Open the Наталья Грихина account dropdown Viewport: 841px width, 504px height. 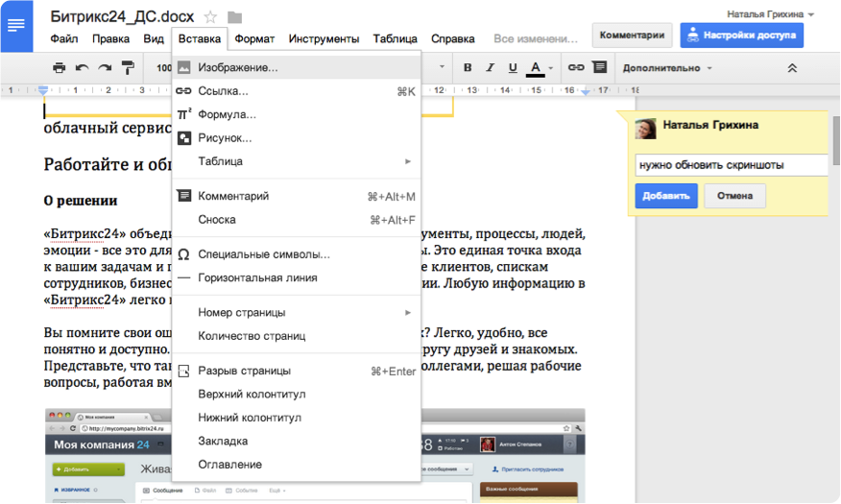770,14
